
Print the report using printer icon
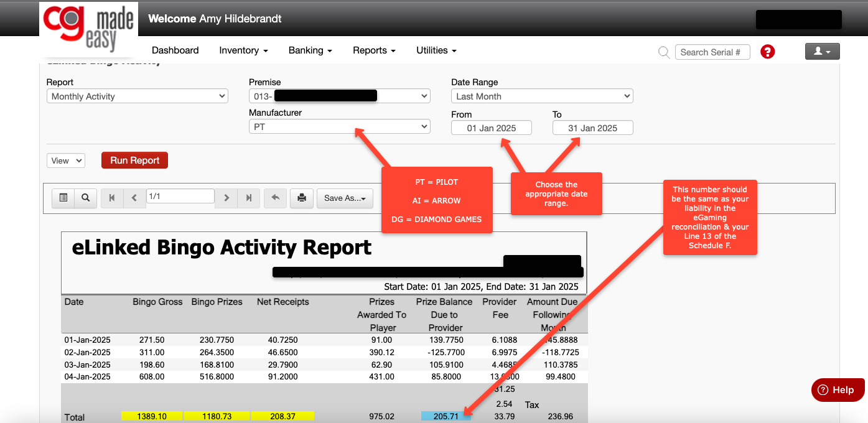[x=302, y=198]
